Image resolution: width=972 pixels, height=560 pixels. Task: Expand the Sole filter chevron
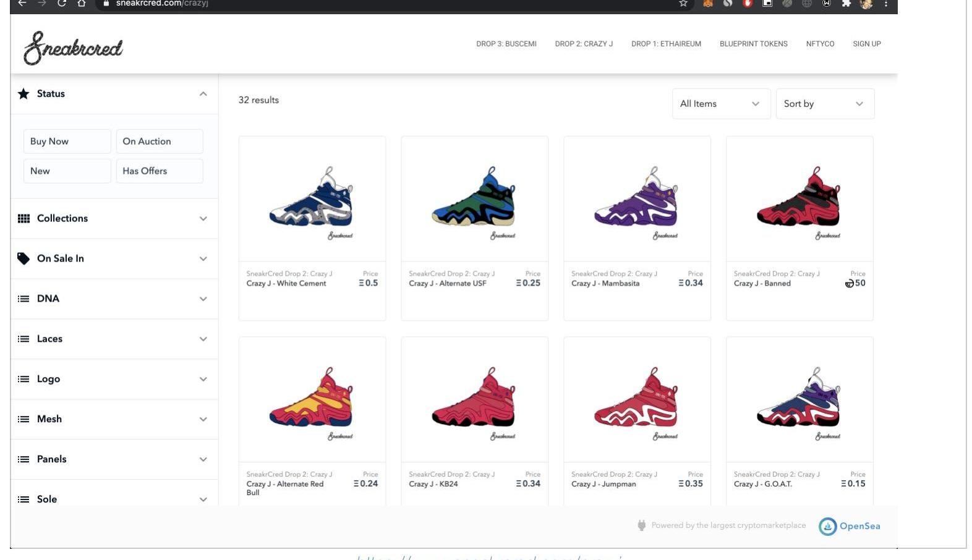click(x=203, y=499)
